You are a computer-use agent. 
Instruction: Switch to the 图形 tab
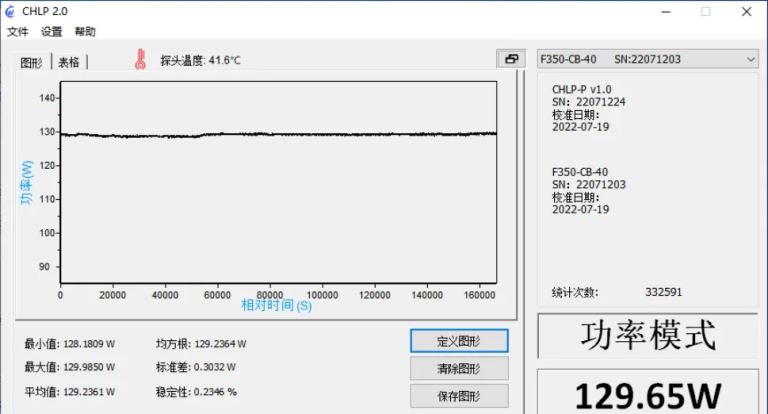[32, 62]
